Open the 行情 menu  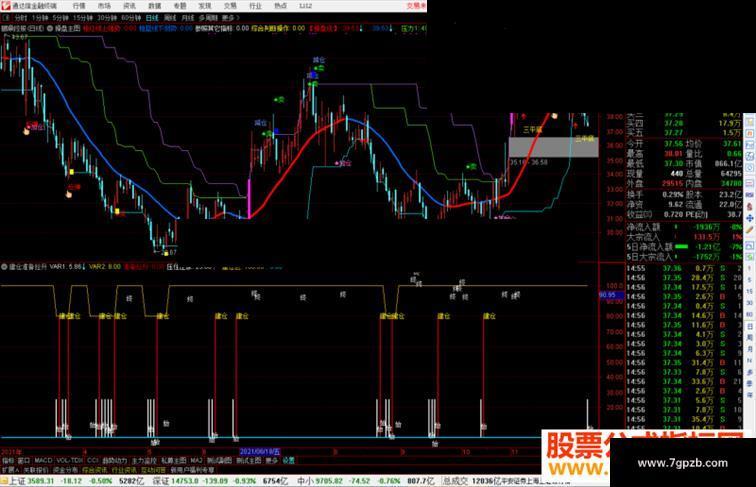point(79,6)
